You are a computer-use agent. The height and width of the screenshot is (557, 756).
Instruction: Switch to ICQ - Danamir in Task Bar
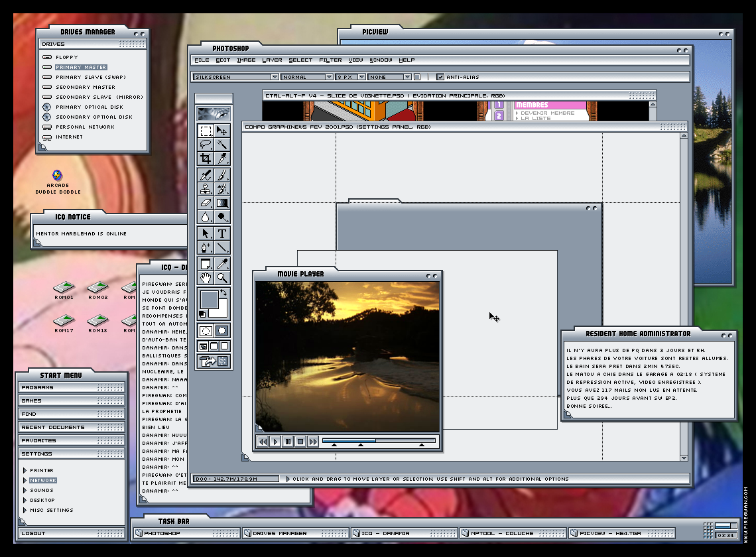pyautogui.click(x=404, y=533)
